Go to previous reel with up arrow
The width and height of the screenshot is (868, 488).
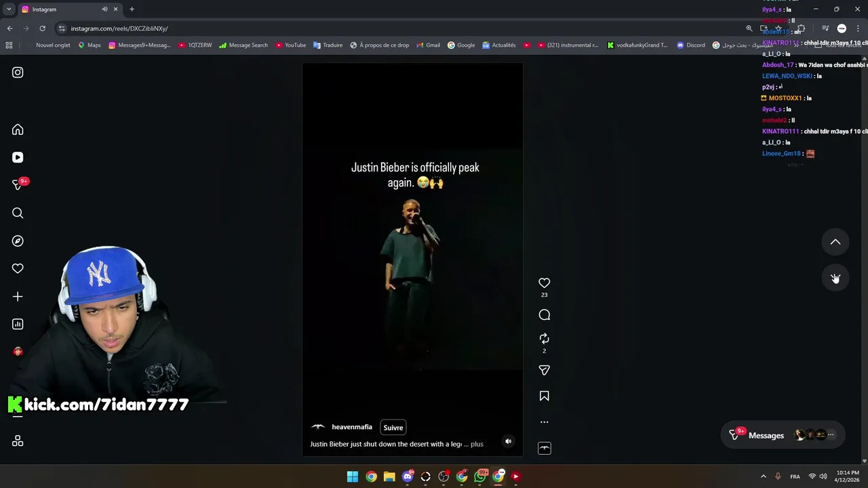coord(835,242)
